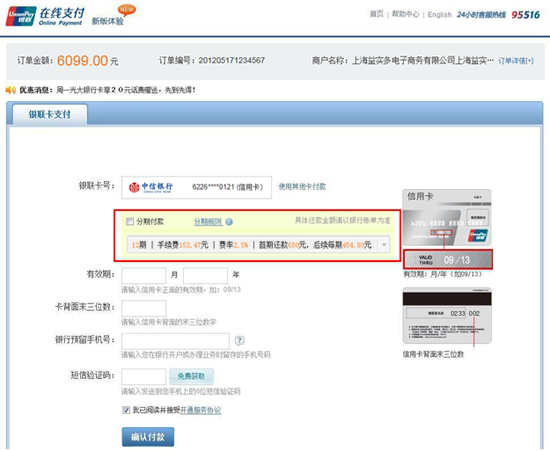The height and width of the screenshot is (451, 550).
Task: Focus the bank reserved phone number field
Action: (175, 341)
